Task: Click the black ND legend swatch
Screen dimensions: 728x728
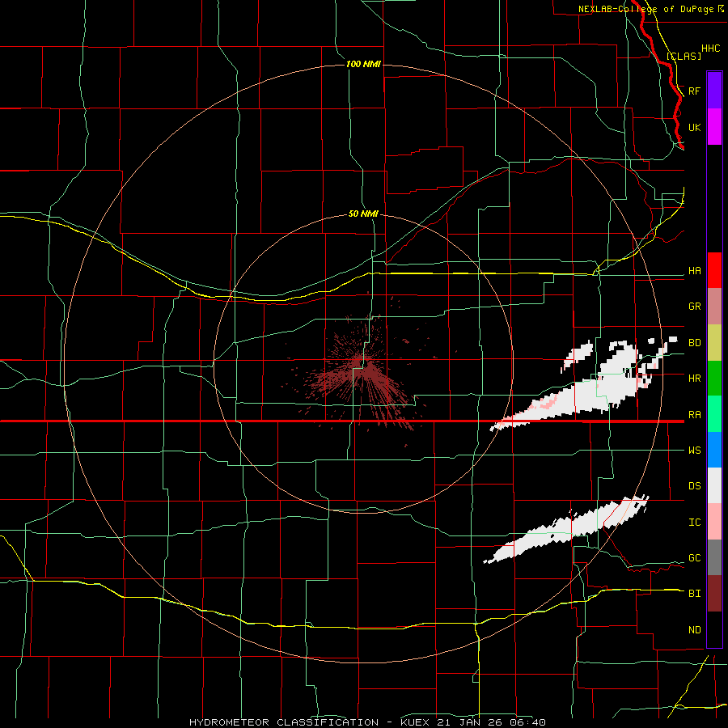Action: (x=714, y=629)
